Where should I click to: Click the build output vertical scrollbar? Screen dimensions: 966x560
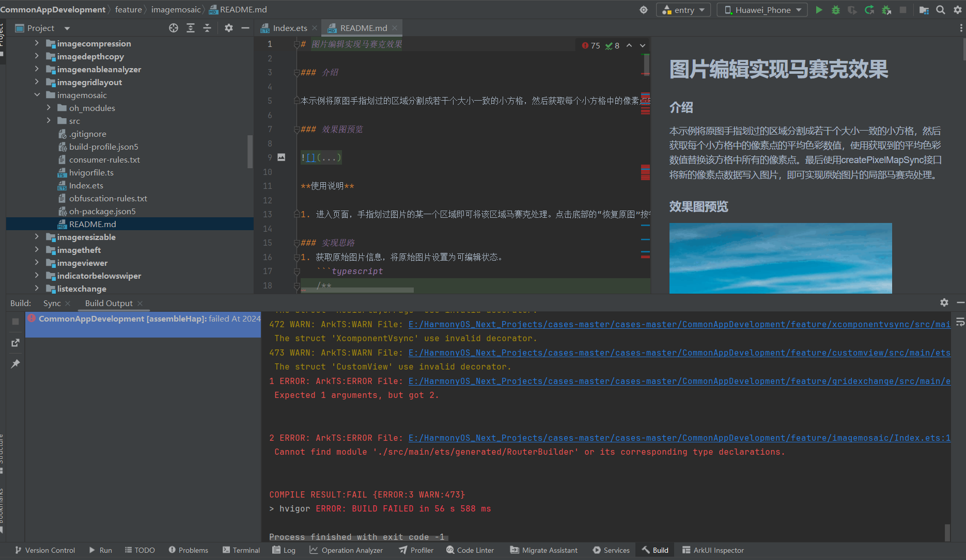947,532
